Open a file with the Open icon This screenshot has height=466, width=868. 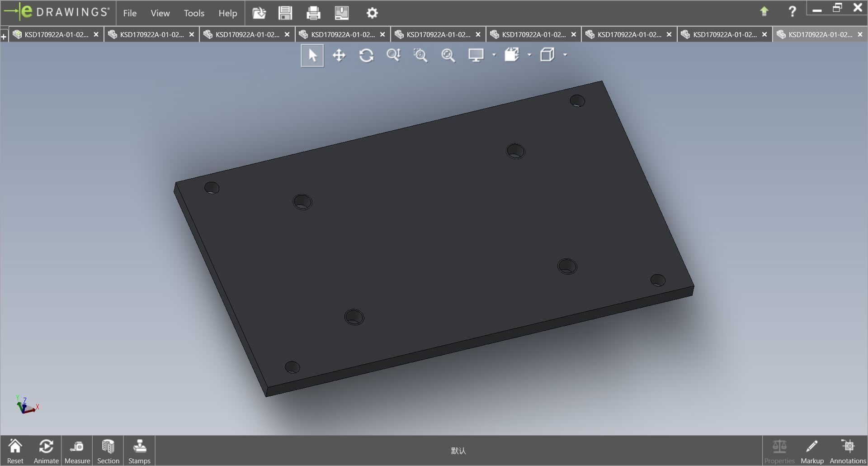pos(259,13)
